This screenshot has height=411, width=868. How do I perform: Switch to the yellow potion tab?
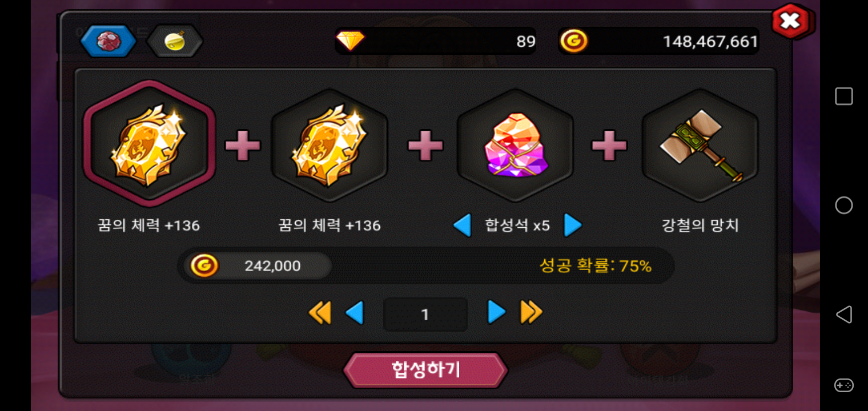tap(175, 41)
